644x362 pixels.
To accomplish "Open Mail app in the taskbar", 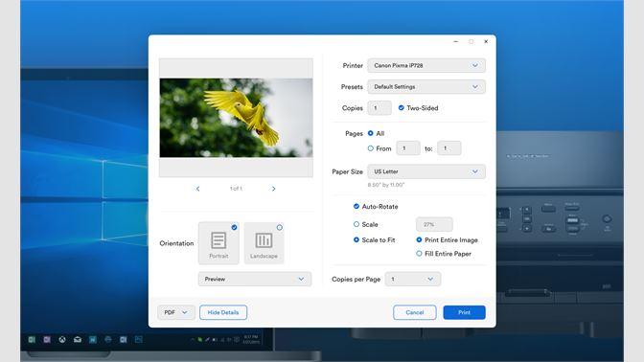I will click(78, 339).
